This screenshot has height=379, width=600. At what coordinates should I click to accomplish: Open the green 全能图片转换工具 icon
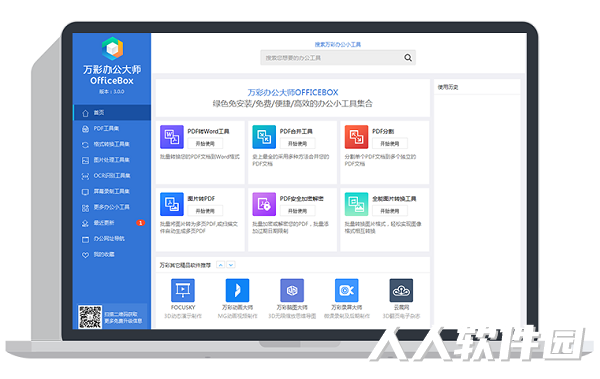coord(356,204)
